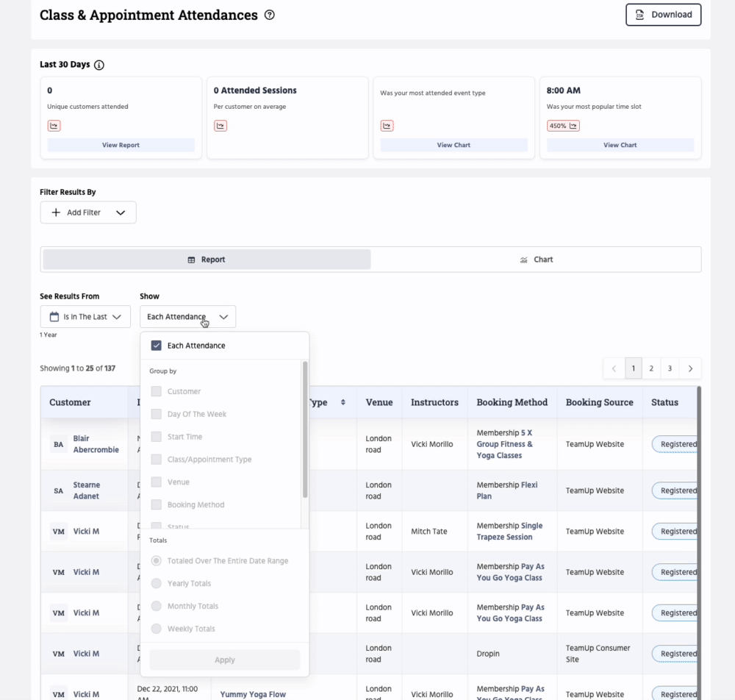Click the Download button
The width and height of the screenshot is (735, 700).
tap(663, 15)
